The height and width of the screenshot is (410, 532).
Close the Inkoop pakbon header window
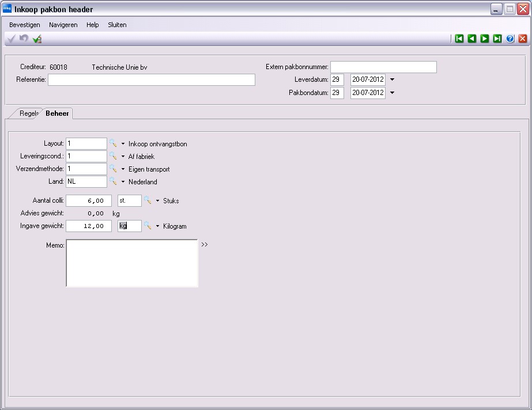pos(523,9)
